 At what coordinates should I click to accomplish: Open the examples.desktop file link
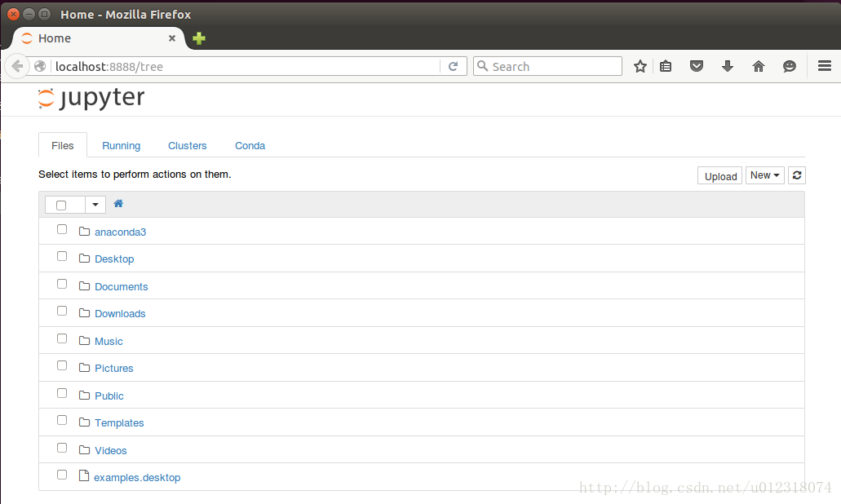point(137,478)
